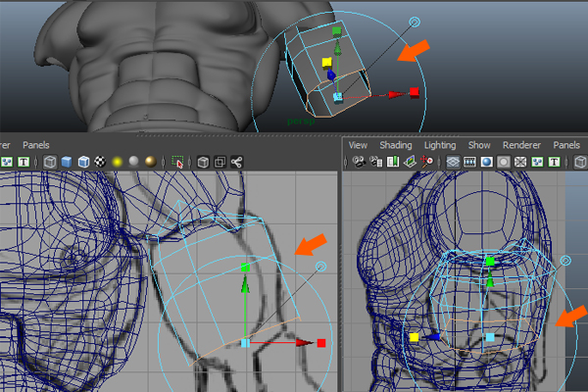This screenshot has width=588, height=392.
Task: Click the 2D pan/zoom icon
Action: 427,162
